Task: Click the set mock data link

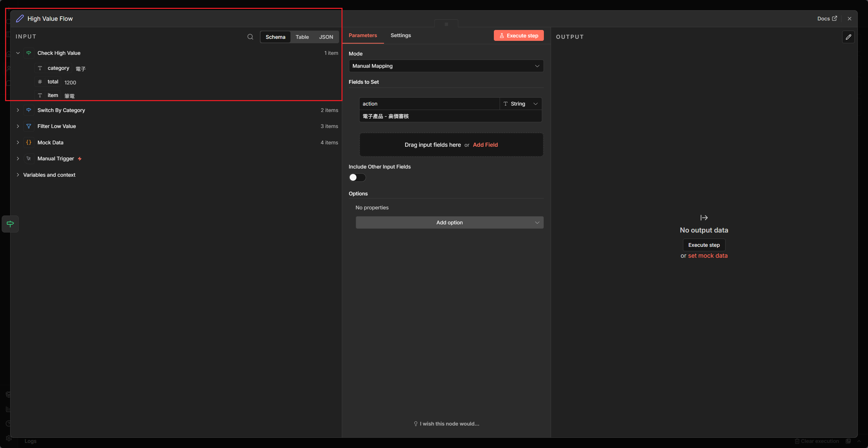Action: (708, 256)
